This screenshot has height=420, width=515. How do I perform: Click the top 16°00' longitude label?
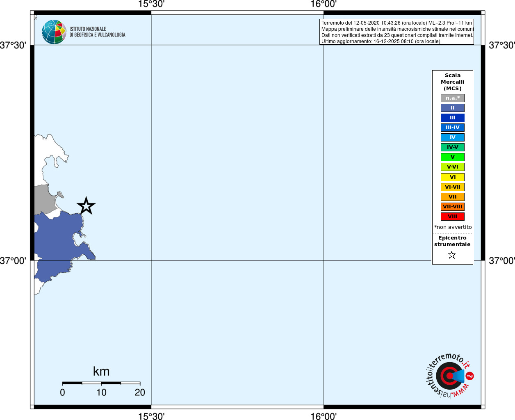(x=324, y=4)
